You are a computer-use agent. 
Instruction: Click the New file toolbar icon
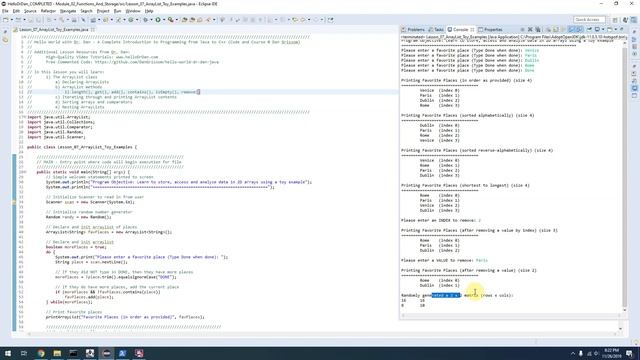[x=5, y=20]
